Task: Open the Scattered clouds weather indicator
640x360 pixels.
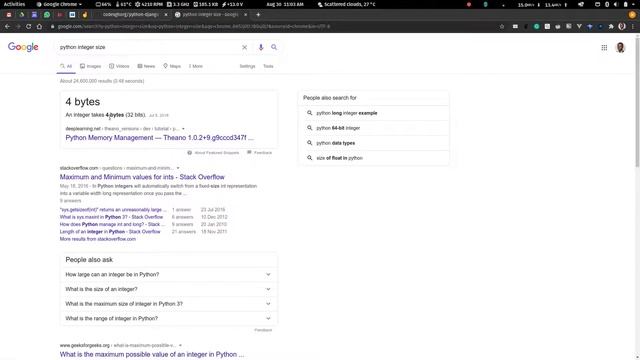Action: click(347, 4)
